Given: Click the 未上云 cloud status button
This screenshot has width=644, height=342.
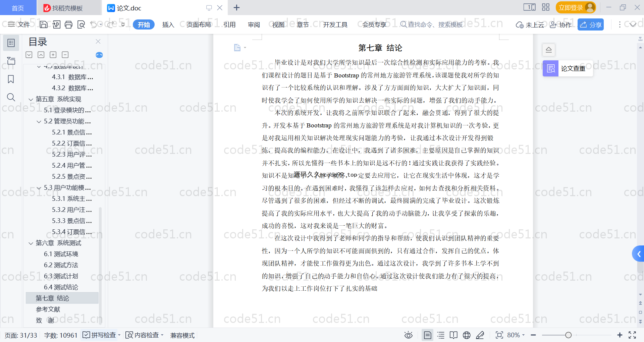Looking at the screenshot, I should 530,25.
